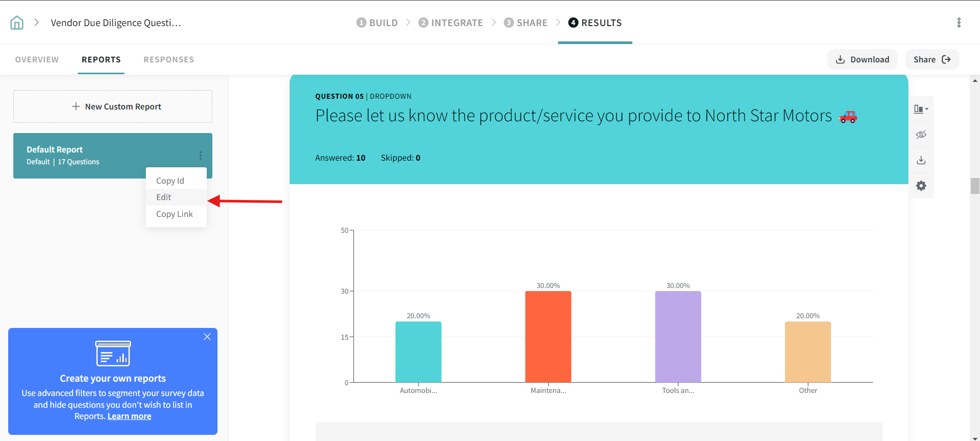Open the Learn more link
Screen dimensions: 980x441
pyautogui.click(x=129, y=416)
